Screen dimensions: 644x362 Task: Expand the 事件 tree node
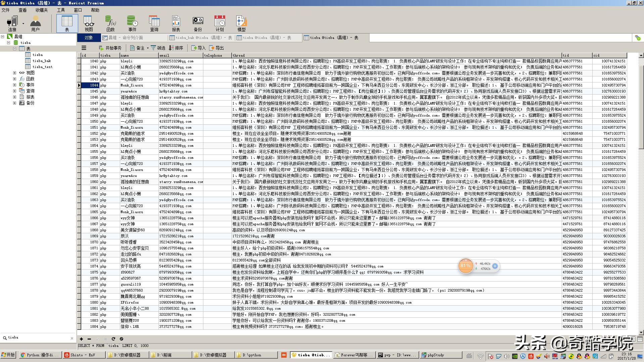pos(14,85)
